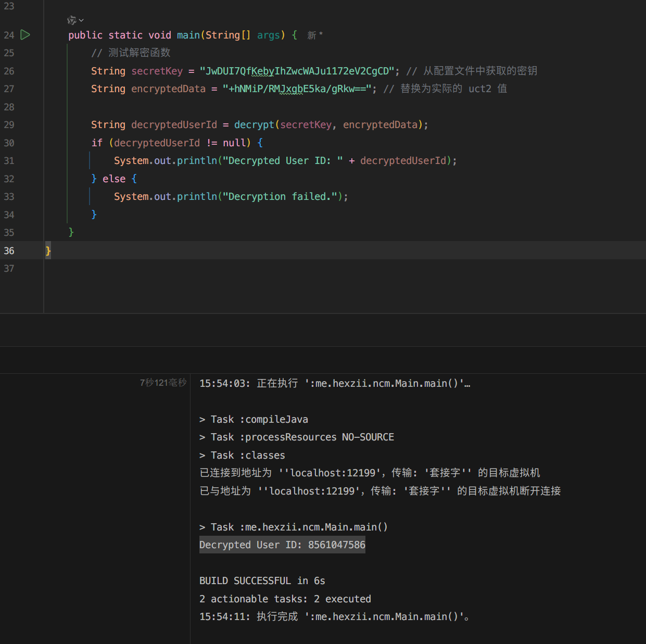
Task: Click the string "+hNMiP/RMJxgbE5ka/gRkw=="
Action: [297, 89]
